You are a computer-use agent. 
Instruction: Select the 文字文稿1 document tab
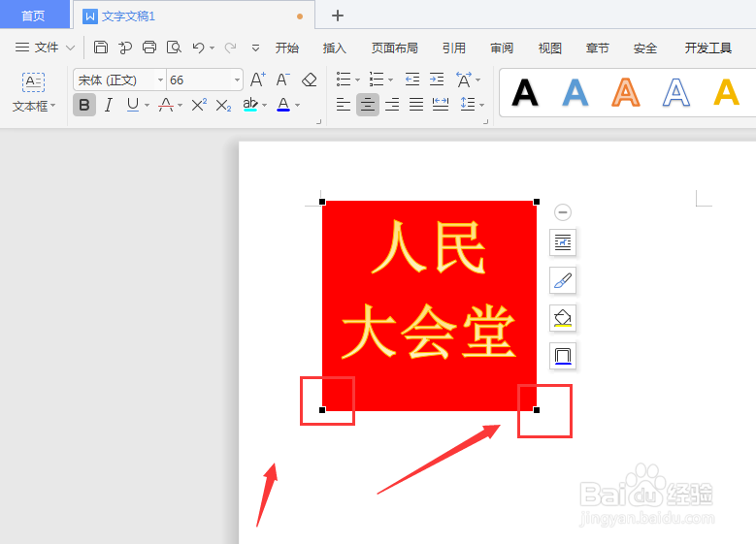click(x=194, y=16)
